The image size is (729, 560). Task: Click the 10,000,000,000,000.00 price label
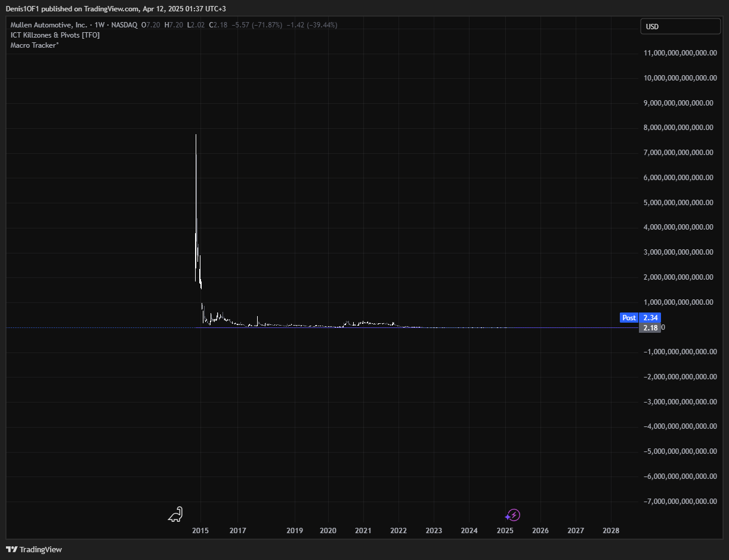pos(681,78)
